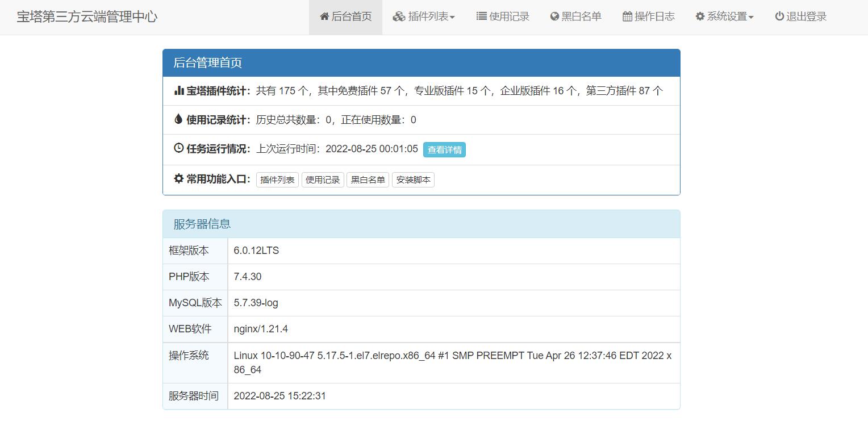Click the plugin list cubes icon

click(399, 16)
